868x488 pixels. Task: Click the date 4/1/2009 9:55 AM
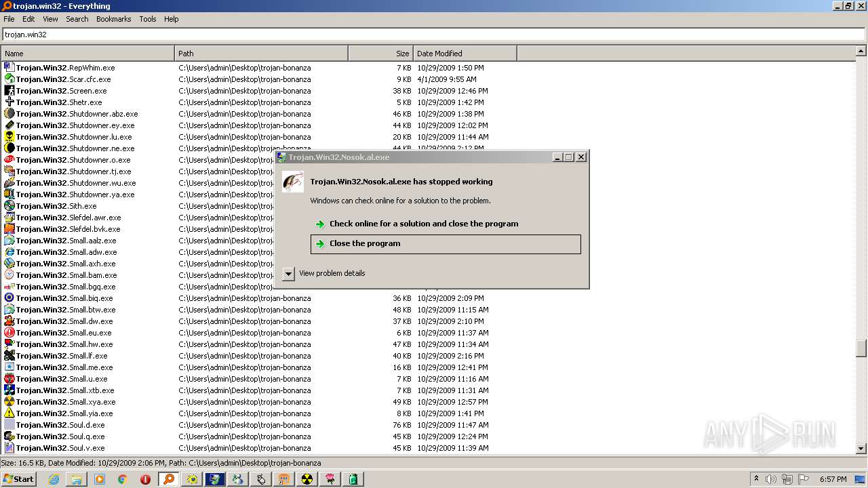click(447, 79)
